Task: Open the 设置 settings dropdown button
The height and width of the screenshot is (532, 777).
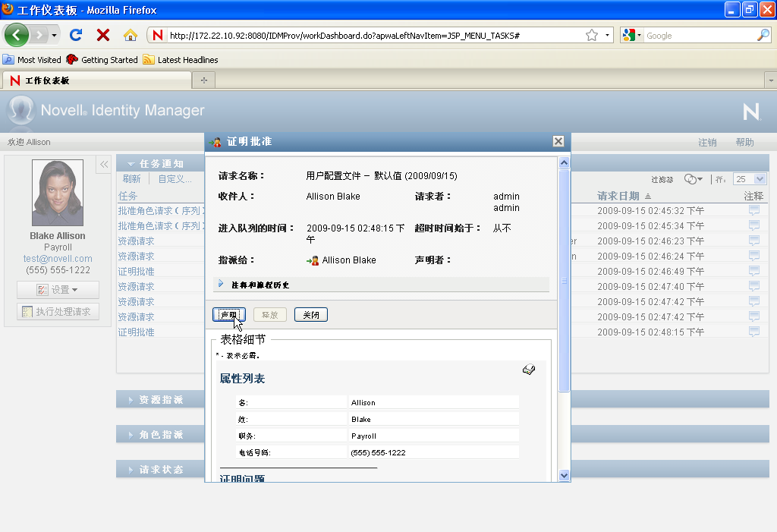Action: [x=58, y=290]
